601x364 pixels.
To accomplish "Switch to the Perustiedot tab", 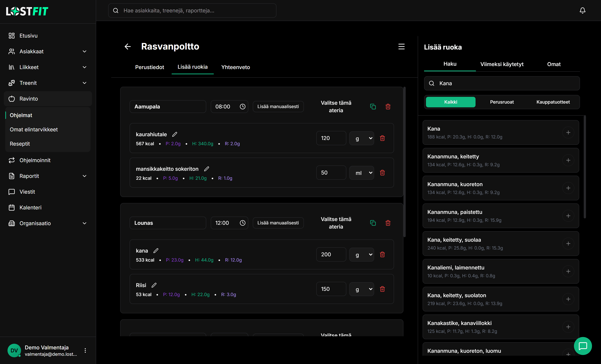I will [x=149, y=67].
